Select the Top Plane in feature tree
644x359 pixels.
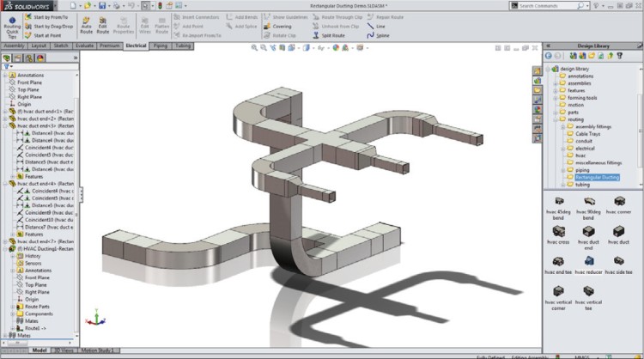tap(27, 89)
